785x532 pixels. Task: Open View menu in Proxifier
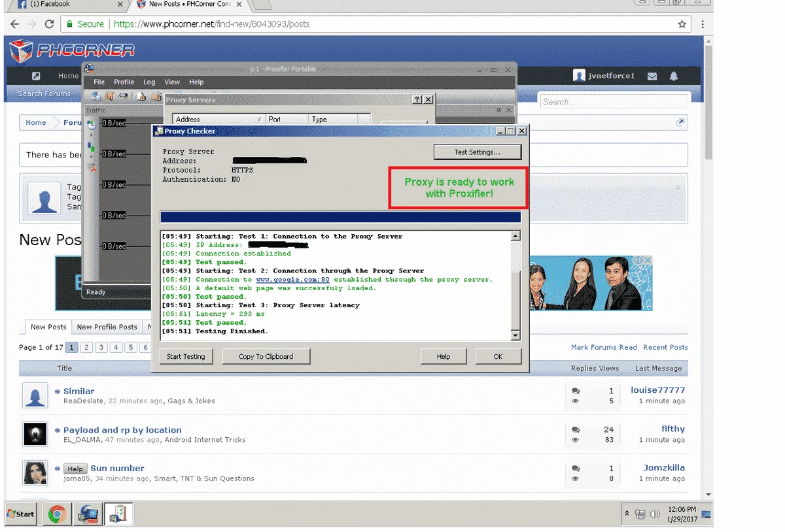172,82
